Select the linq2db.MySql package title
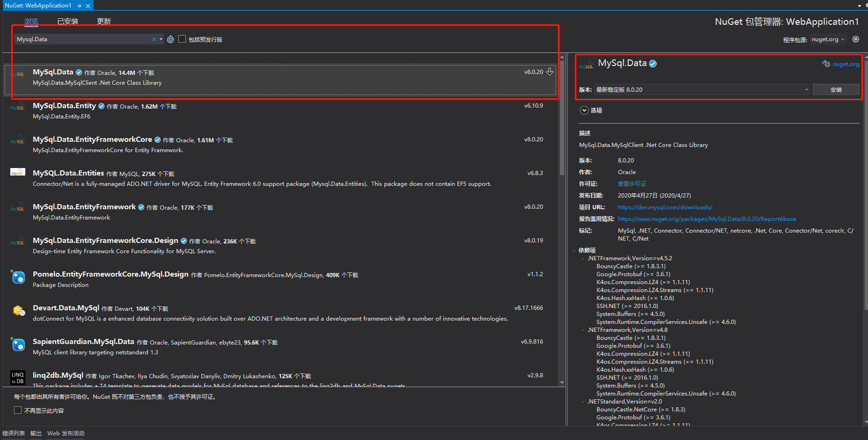This screenshot has height=440, width=868. 58,375
